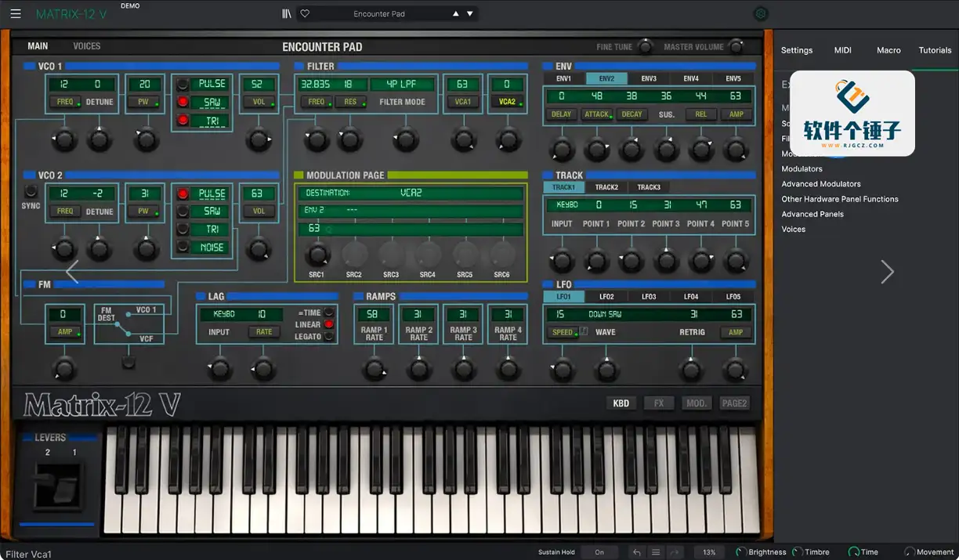Favorite the Encounter Pad preset with heart icon
Image resolution: width=959 pixels, height=560 pixels.
point(305,13)
